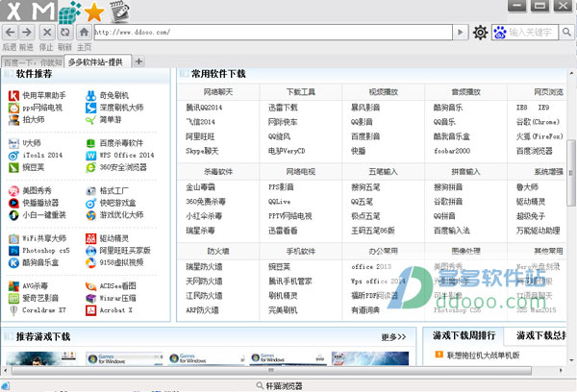This screenshot has height=392, width=577.
Task: Switch to the 多多软件站 tab
Action: pyautogui.click(x=97, y=61)
